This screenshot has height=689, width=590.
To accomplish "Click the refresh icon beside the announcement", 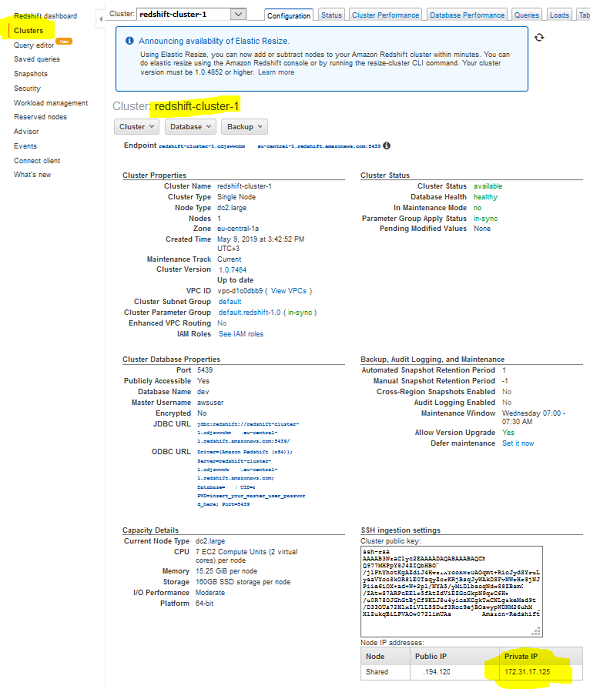I will click(x=539, y=37).
